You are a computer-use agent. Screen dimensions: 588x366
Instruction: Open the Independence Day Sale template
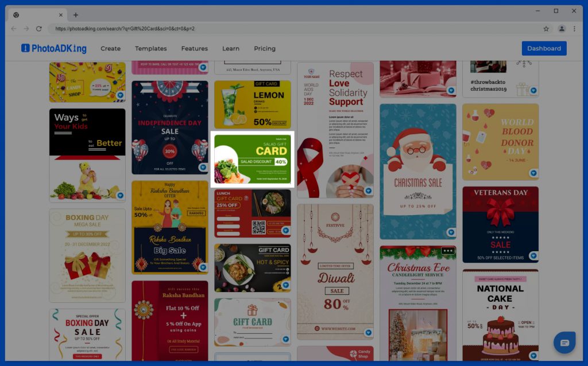pos(170,127)
